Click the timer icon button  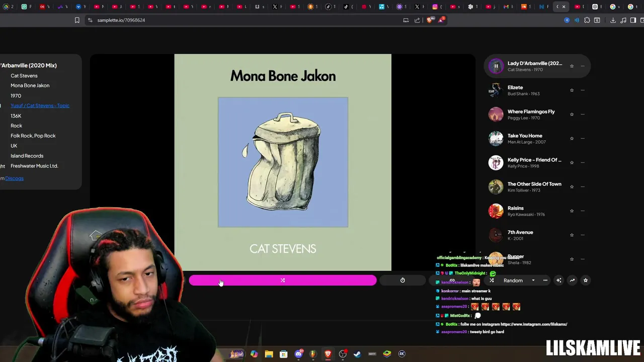(403, 281)
